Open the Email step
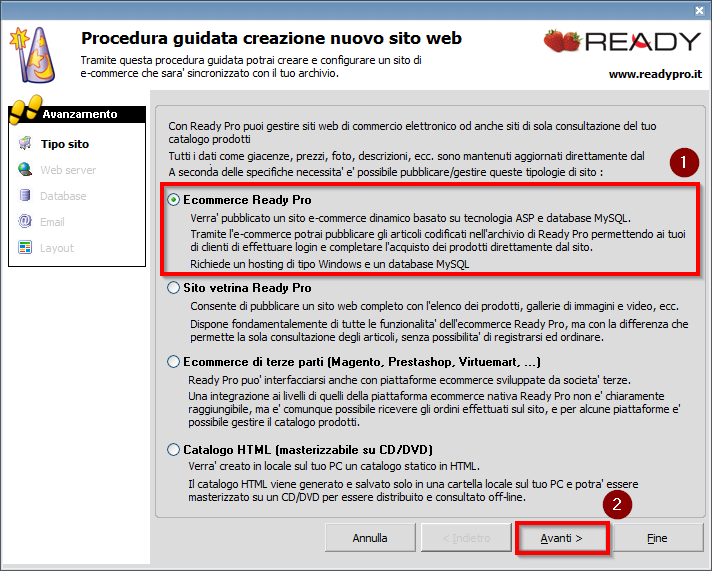 tap(52, 222)
